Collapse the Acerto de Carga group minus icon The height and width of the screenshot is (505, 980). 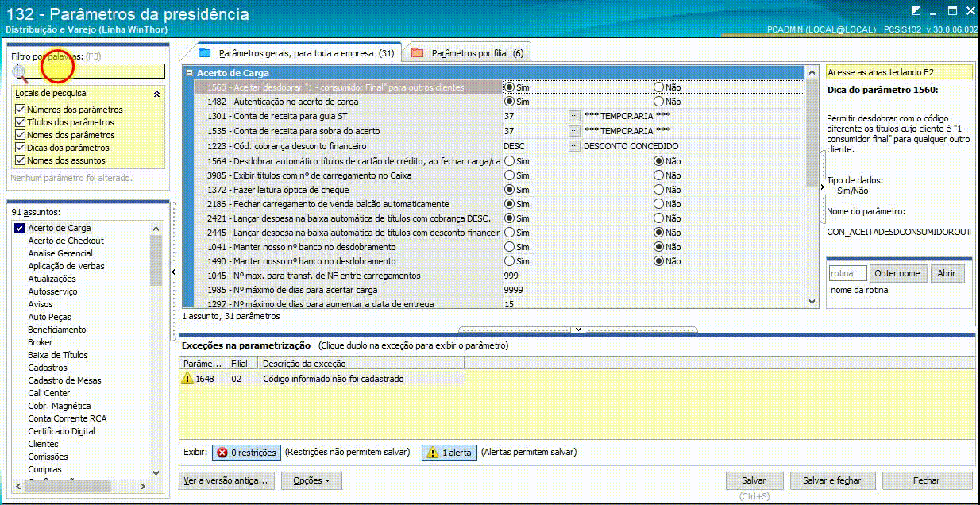pyautogui.click(x=189, y=73)
